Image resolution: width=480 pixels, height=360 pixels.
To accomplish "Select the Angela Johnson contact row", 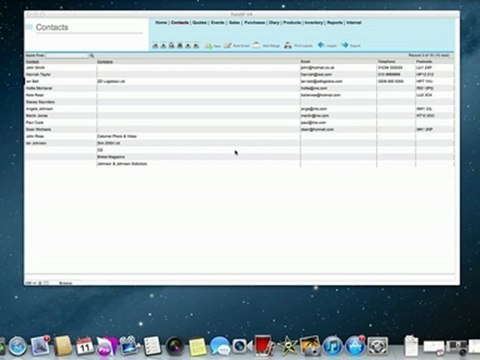I will click(x=240, y=109).
